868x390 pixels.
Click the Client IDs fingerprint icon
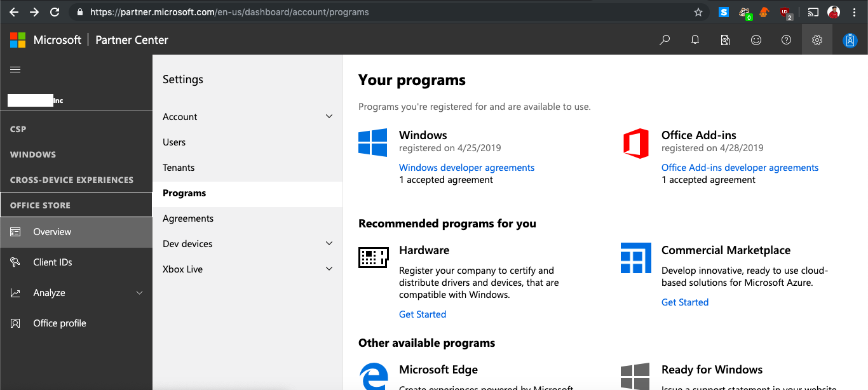pos(15,262)
